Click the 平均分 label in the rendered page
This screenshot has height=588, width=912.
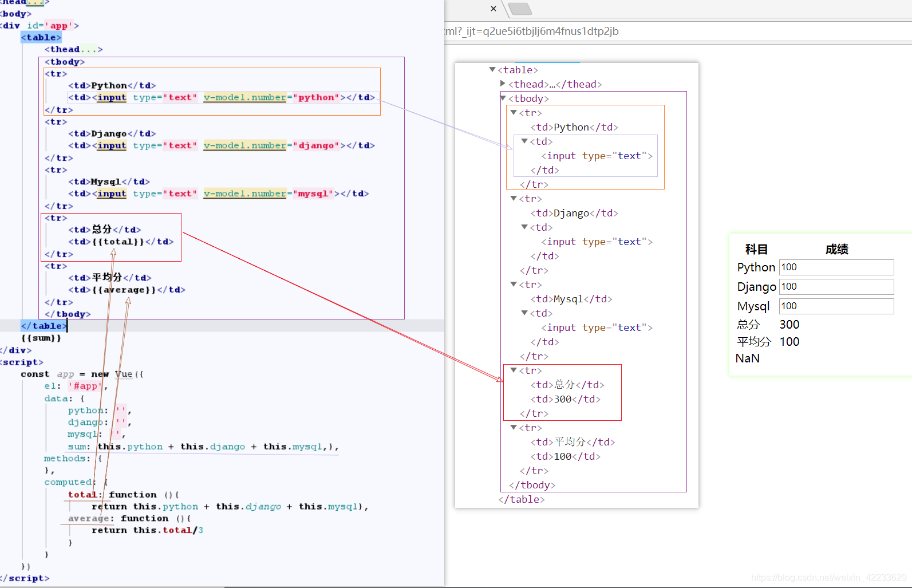pos(754,342)
